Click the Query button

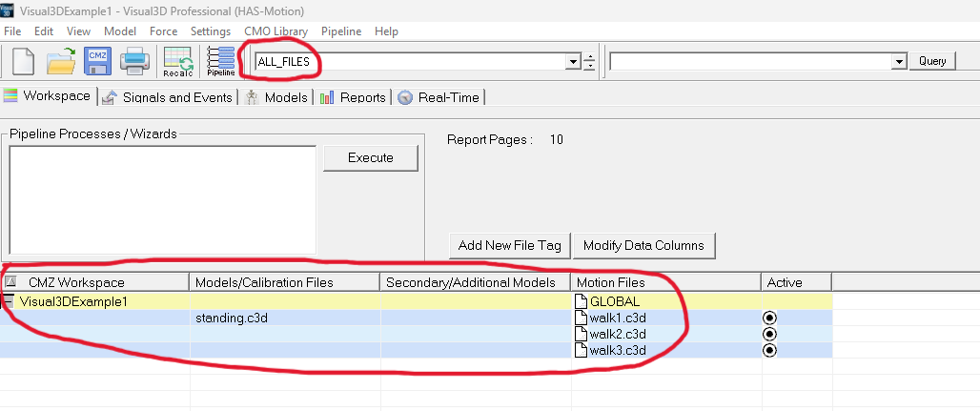[932, 61]
